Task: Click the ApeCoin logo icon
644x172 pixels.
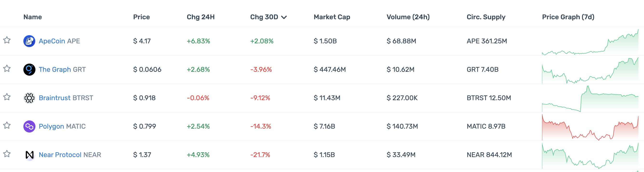Action: 29,41
